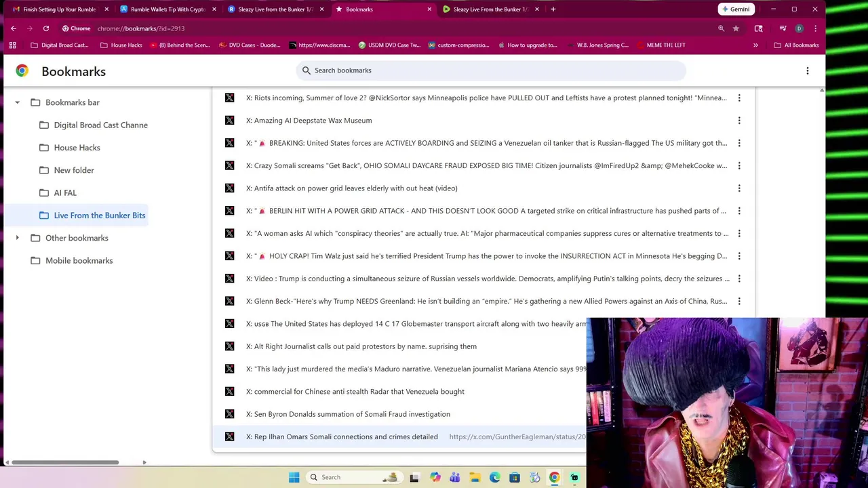The image size is (868, 488).
Task: Select 'New folder' in sidebar tree
Action: pos(66,171)
